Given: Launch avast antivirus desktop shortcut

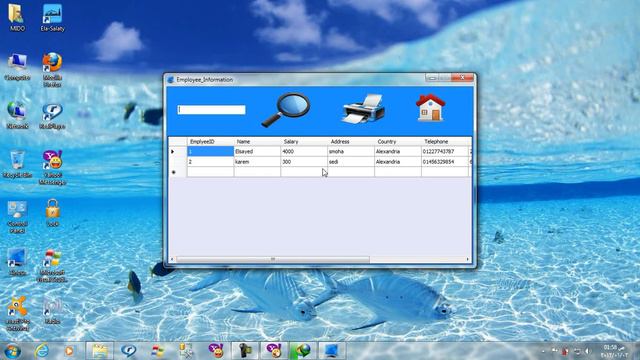Looking at the screenshot, I should click(x=17, y=314).
